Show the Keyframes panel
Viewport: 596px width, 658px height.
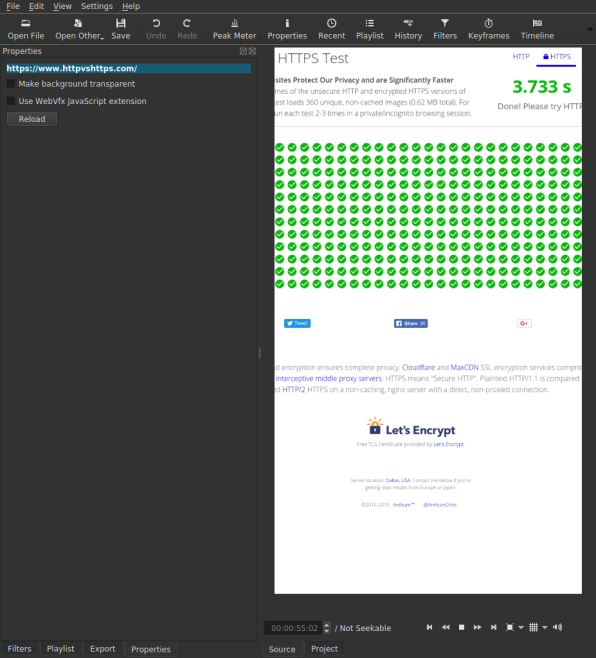tap(489, 29)
